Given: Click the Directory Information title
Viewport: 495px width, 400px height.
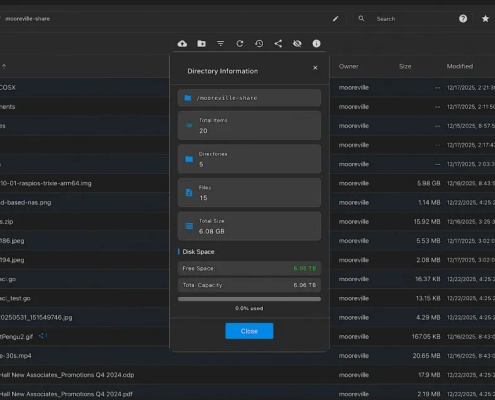Looking at the screenshot, I should (223, 71).
